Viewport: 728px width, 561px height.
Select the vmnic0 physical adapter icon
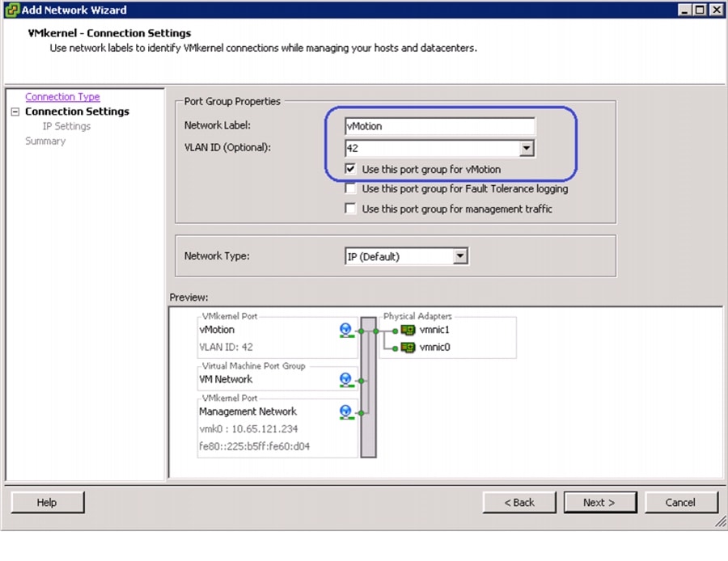tap(408, 347)
